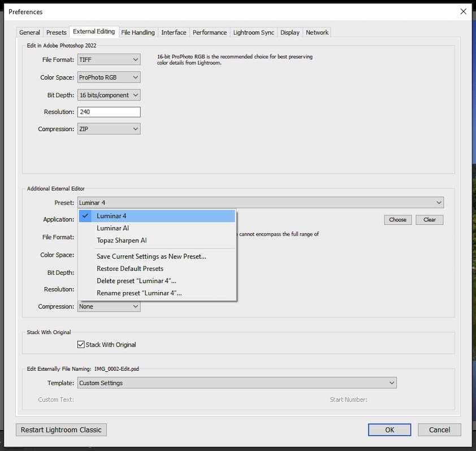Click Save Current Settings as New Preset
The image size is (476, 451).
[x=157, y=257]
